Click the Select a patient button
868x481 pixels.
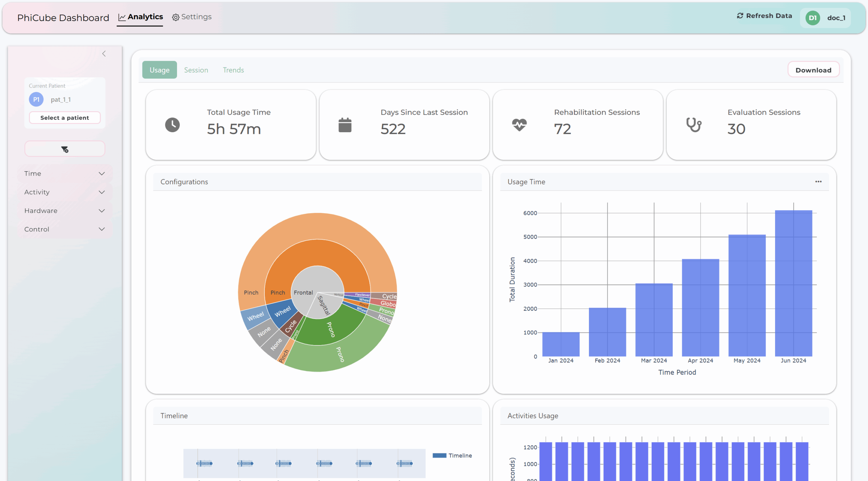pyautogui.click(x=65, y=118)
